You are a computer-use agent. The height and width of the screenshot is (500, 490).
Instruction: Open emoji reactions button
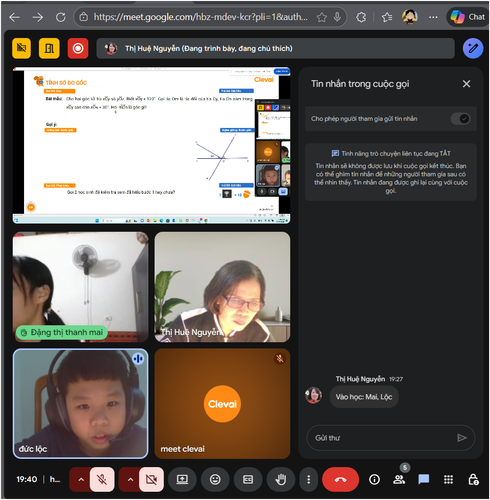[215, 479]
